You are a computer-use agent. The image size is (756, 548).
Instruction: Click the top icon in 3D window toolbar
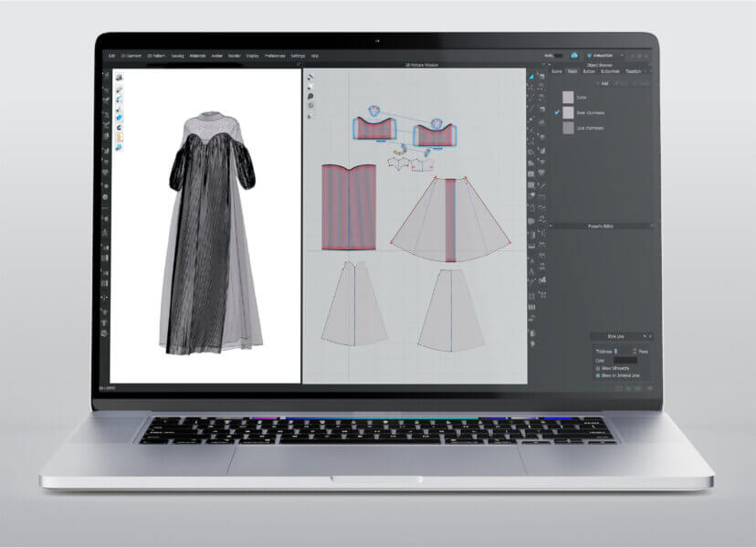pos(119,77)
